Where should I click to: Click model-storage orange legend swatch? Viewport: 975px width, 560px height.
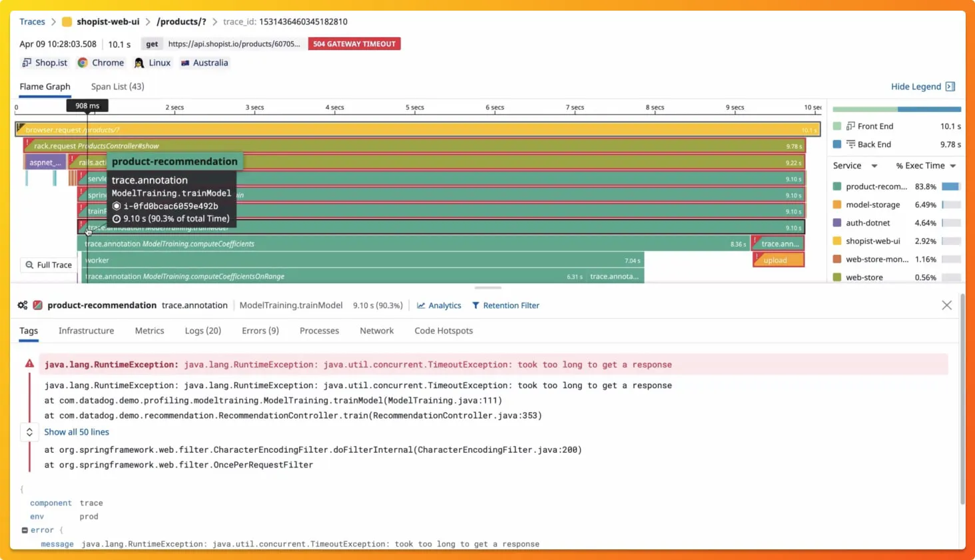coord(837,204)
